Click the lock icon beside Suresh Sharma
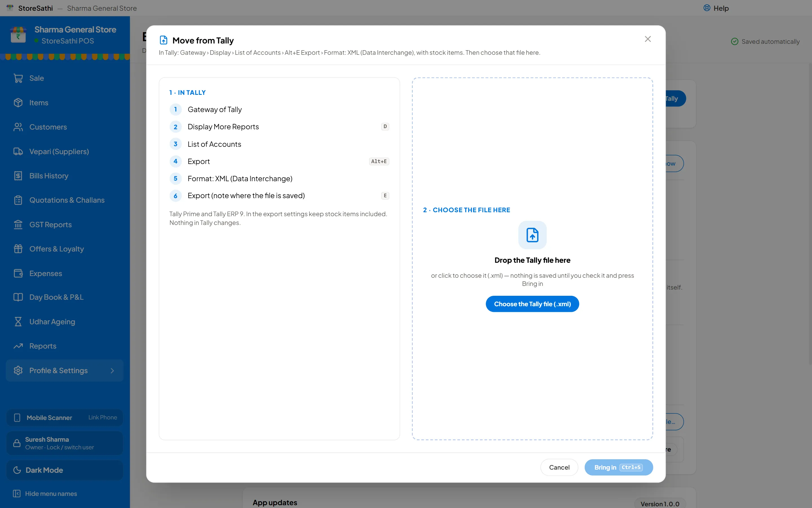The image size is (812, 508). point(17,443)
